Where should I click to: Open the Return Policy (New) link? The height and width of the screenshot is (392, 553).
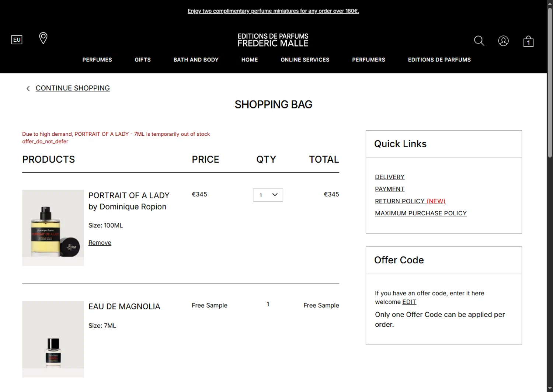pos(410,201)
